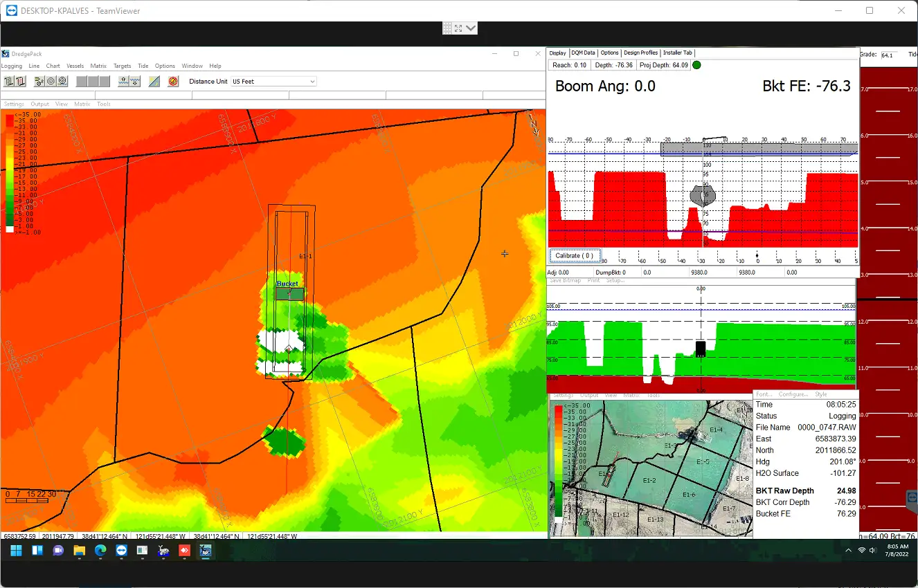Viewport: 918px width, 588px height.
Task: Click the depth color legend scale
Action: pyautogui.click(x=10, y=173)
